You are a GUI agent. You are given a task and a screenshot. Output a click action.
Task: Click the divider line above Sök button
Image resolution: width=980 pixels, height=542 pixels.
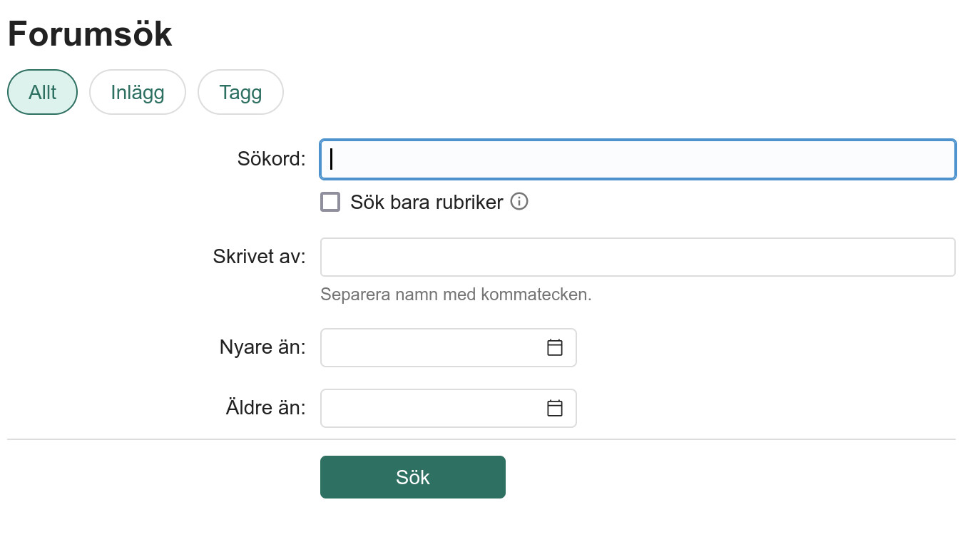click(x=481, y=439)
